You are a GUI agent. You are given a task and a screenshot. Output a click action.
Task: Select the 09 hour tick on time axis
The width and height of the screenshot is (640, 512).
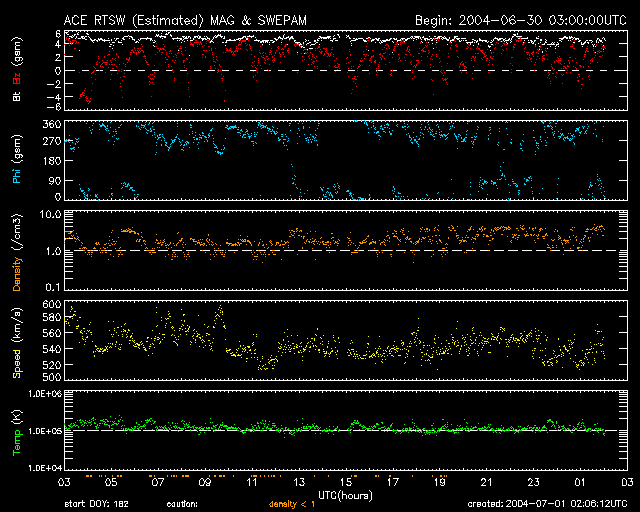tap(204, 481)
